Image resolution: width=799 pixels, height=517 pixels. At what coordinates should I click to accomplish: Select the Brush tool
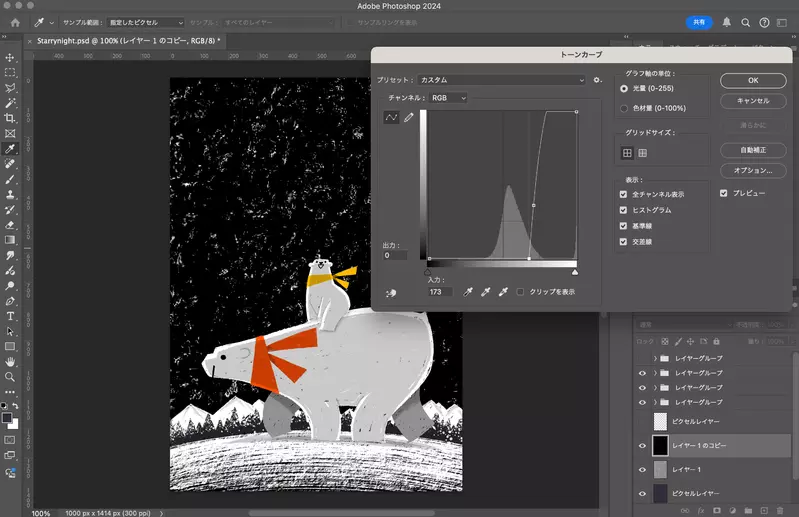[11, 178]
